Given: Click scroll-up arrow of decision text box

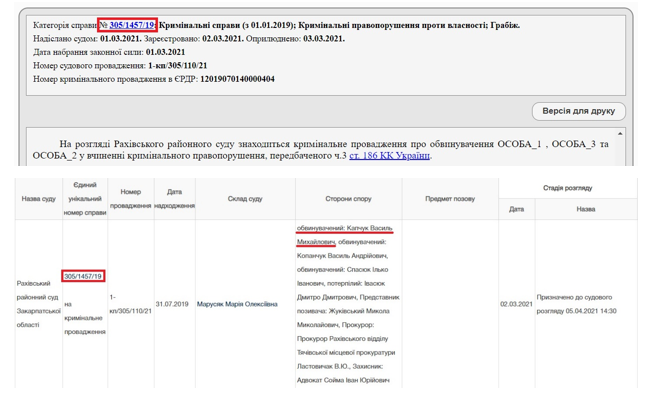Looking at the screenshot, I should pos(620,134).
